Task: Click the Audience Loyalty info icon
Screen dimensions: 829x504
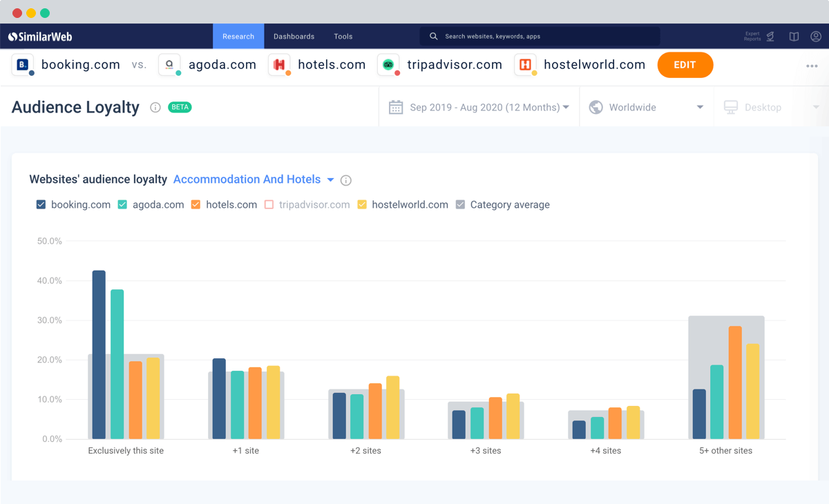Action: click(155, 108)
